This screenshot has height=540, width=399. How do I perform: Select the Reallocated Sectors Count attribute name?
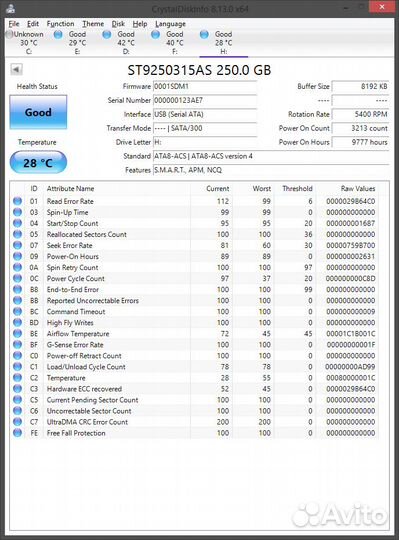click(x=87, y=234)
